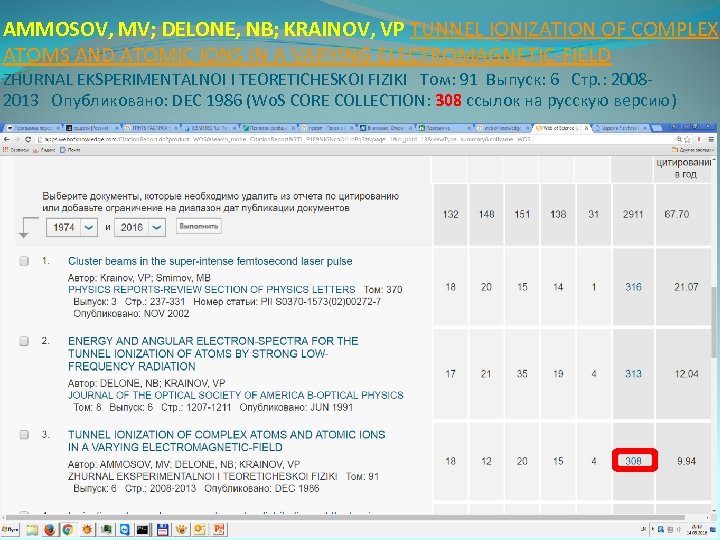Open the Яндекс bookmark
The image size is (720, 540).
[x=44, y=150]
